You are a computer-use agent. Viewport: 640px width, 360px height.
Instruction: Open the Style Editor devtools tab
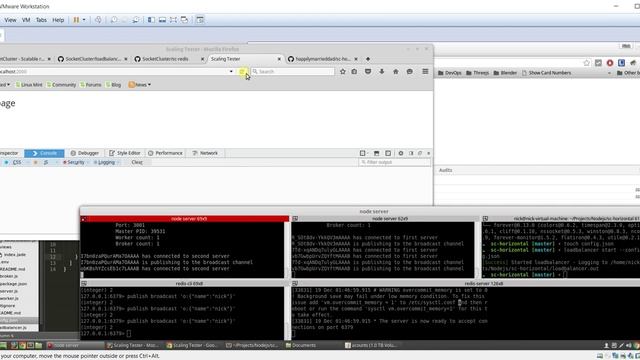(124, 153)
